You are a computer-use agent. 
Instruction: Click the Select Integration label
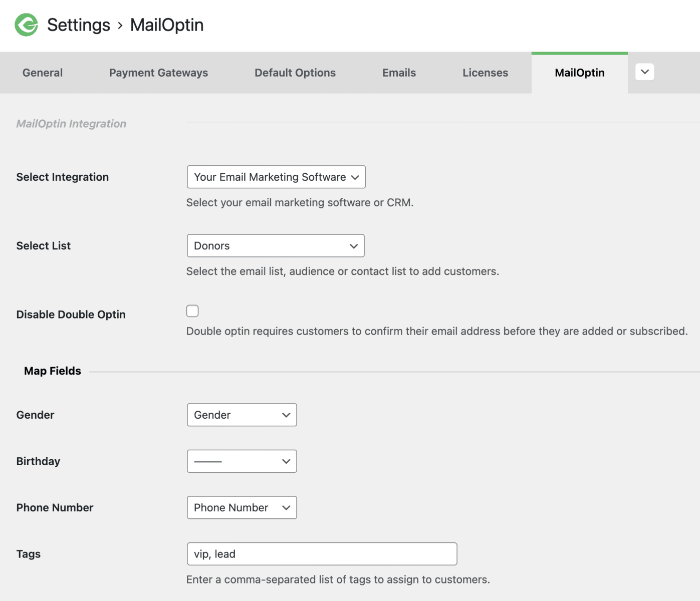[x=63, y=177]
